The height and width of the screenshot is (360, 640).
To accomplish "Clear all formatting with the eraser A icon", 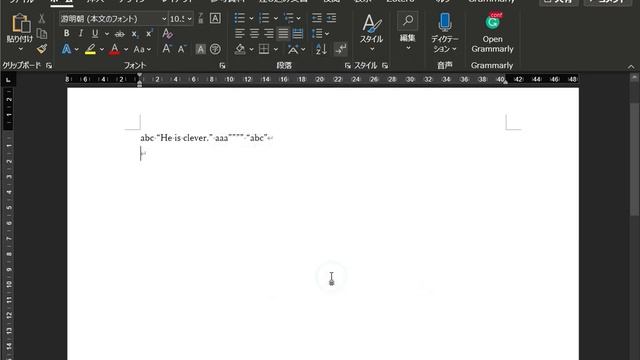I will pos(167,33).
